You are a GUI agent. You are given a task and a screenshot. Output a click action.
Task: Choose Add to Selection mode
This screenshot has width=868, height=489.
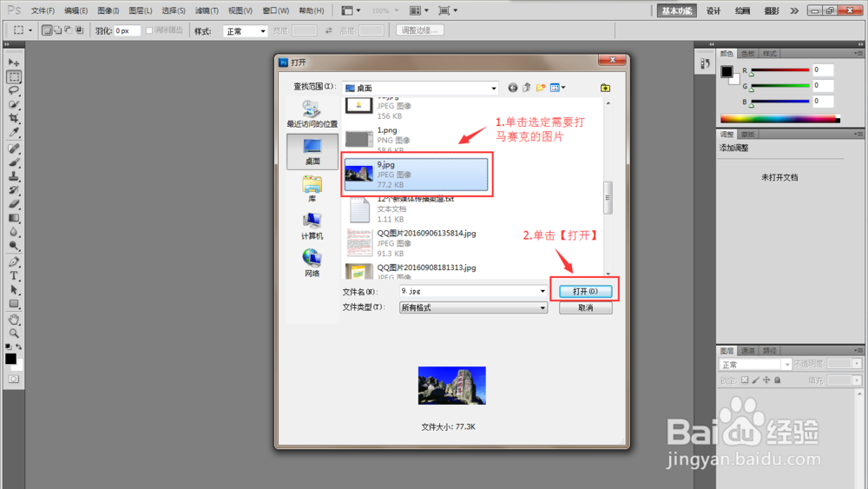point(57,30)
